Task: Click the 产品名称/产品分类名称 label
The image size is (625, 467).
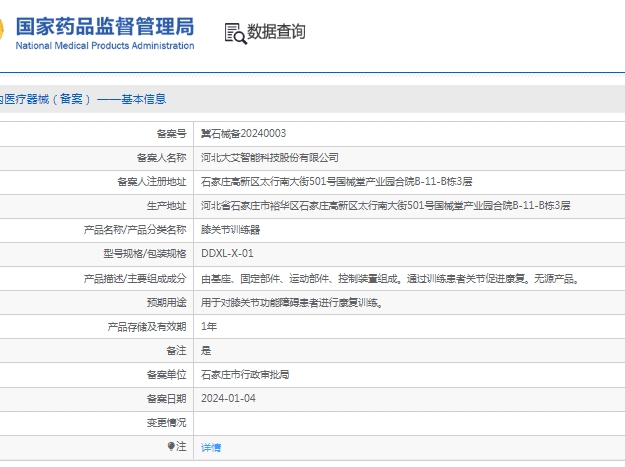Action: coord(135,230)
